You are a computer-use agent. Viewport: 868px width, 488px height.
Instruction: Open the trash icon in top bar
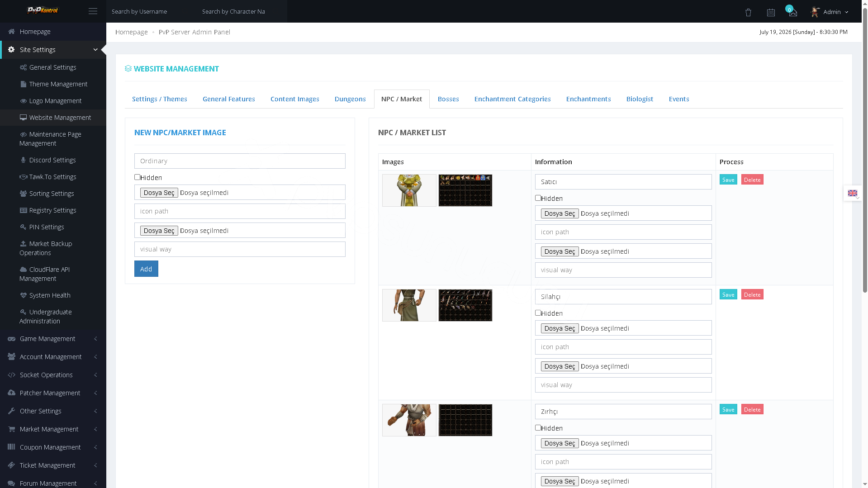click(x=748, y=12)
